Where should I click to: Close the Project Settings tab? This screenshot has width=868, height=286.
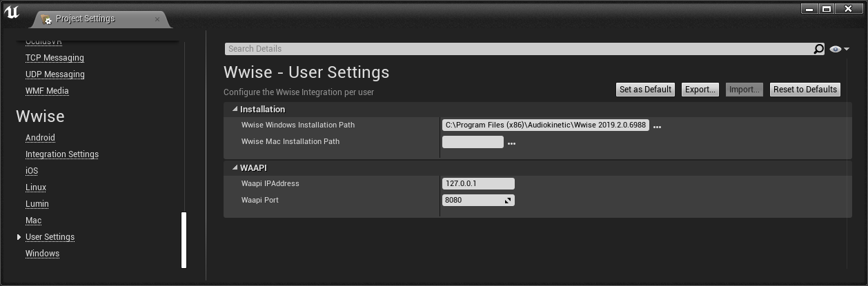tap(157, 19)
